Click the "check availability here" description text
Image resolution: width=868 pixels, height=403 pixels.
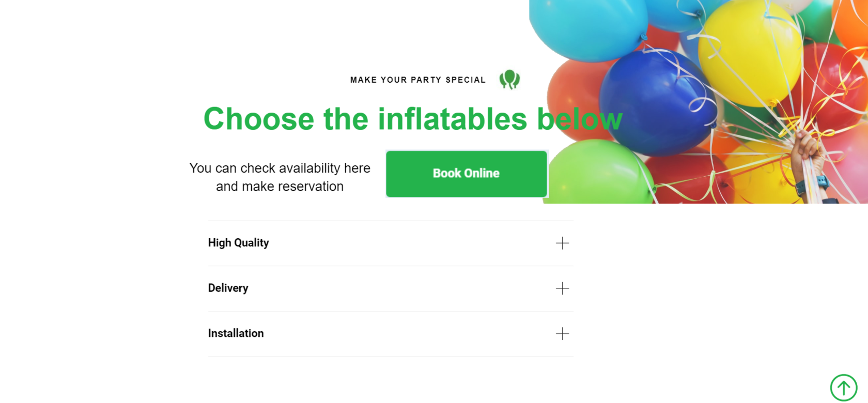tap(280, 177)
